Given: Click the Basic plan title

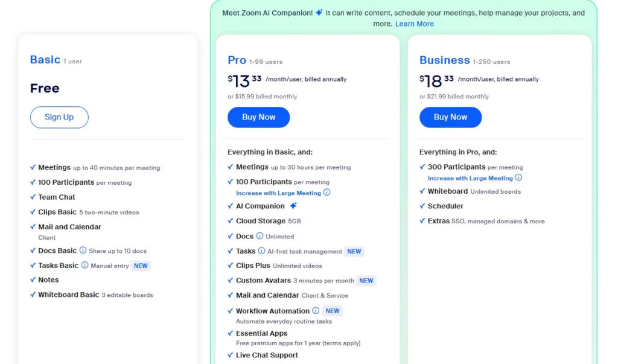Looking at the screenshot, I should [x=45, y=60].
